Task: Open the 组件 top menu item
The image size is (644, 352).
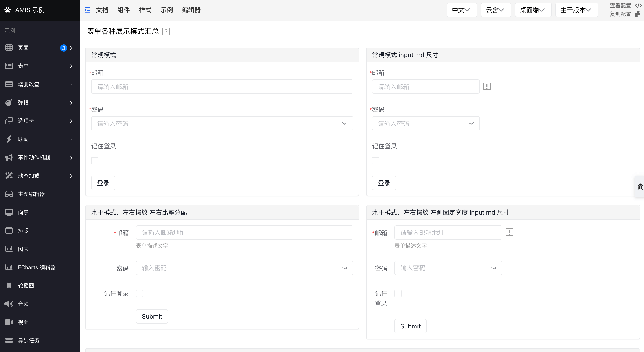Action: 123,10
